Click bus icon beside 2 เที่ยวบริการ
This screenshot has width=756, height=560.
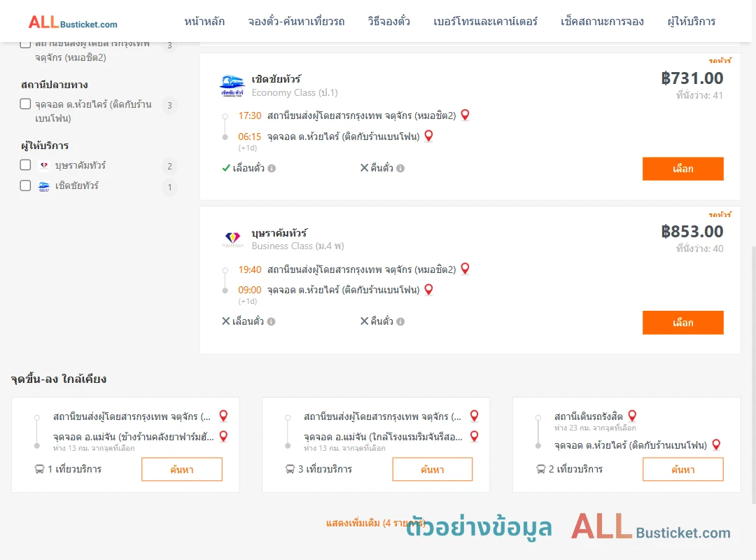tap(540, 469)
